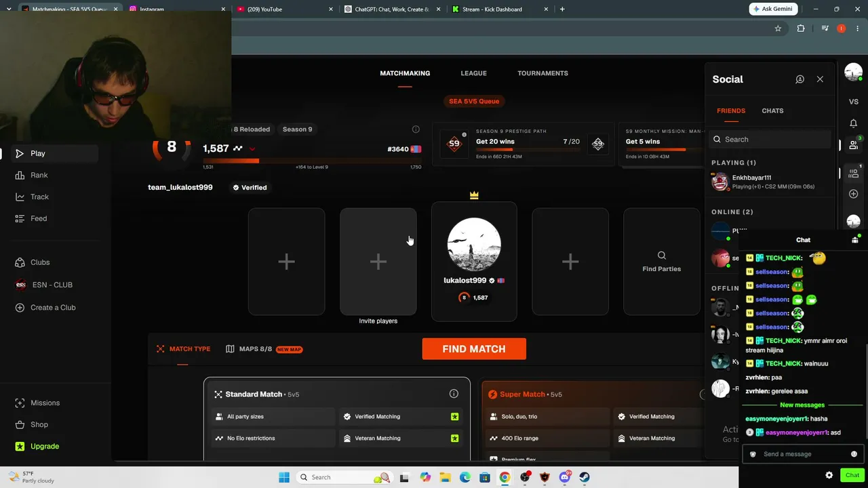Click in the friends Search field
This screenshot has width=868, height=488.
[x=771, y=140]
